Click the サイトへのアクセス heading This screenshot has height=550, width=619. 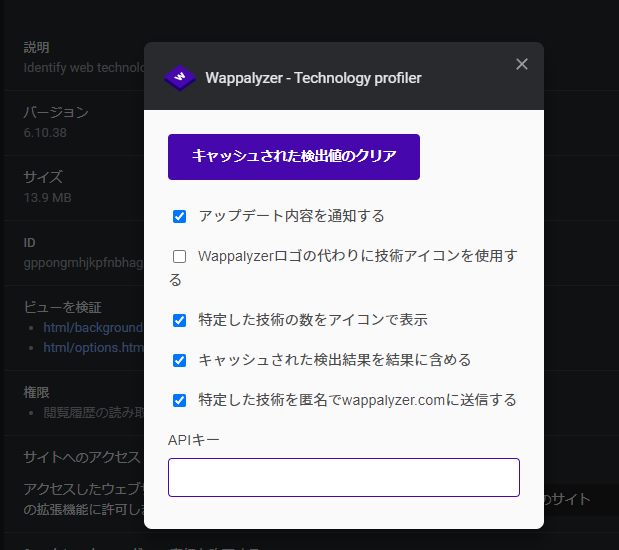(82, 457)
